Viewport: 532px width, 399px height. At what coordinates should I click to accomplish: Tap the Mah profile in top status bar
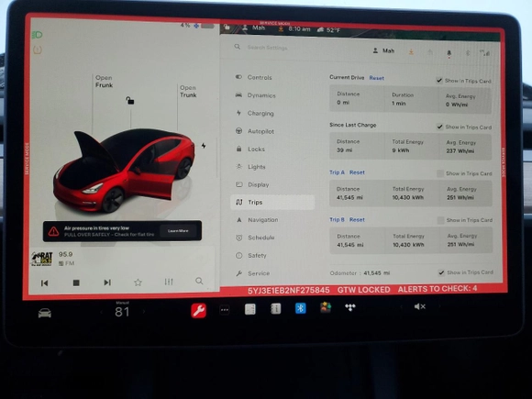(254, 28)
